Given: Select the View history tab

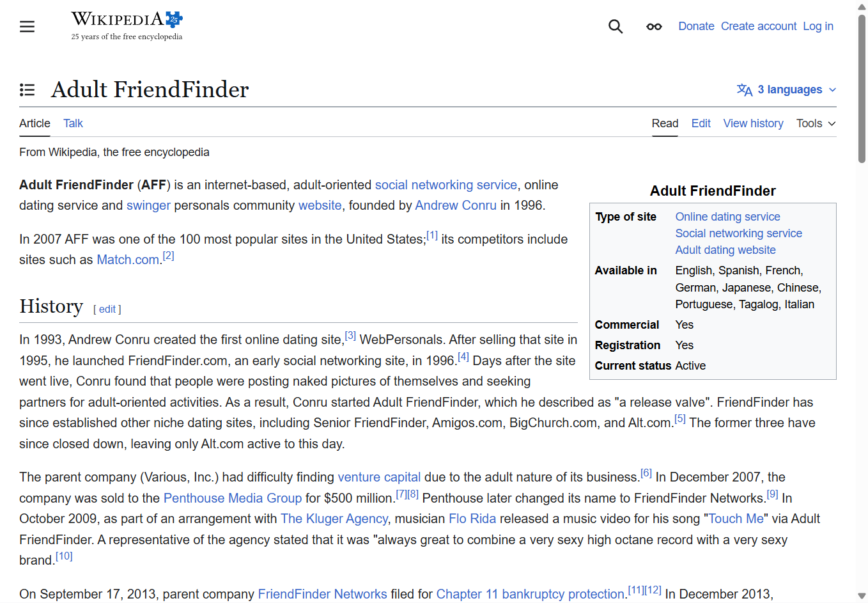Looking at the screenshot, I should [753, 123].
